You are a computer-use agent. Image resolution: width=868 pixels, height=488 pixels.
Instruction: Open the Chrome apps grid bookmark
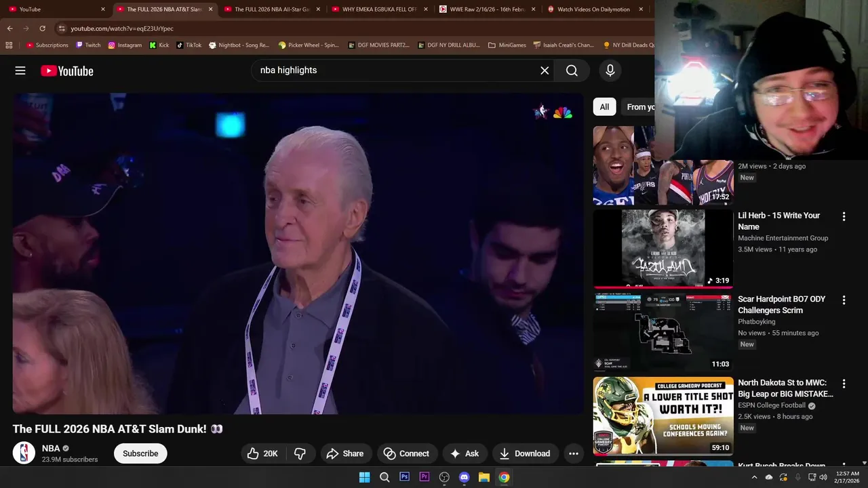(9, 45)
